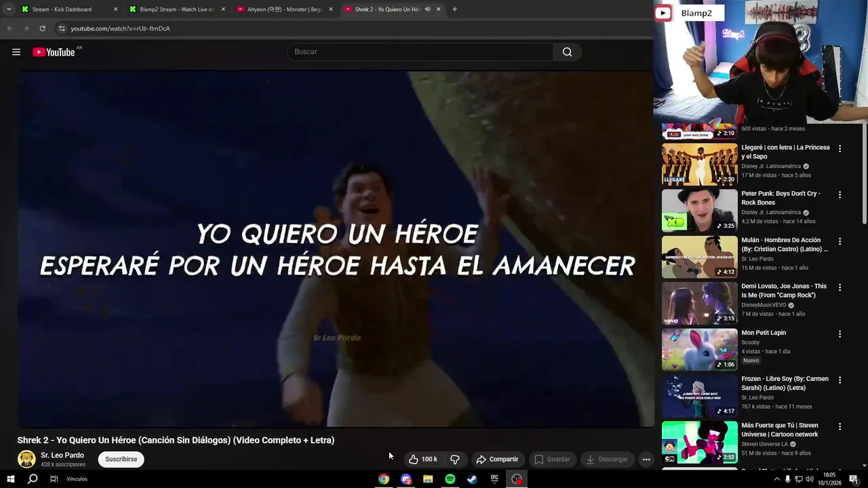Close the Ahyeon Monster tab
Image resolution: width=868 pixels, height=488 pixels.
tap(331, 9)
